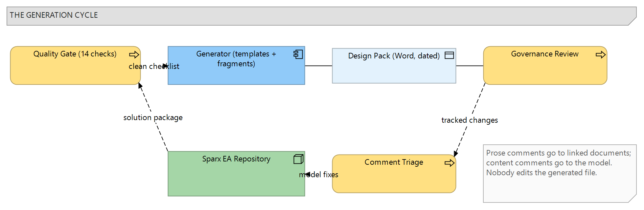Screen dimensions: 644x210
Task: Click the node cube icon on Sparx EA Repository
Action: coord(298,159)
